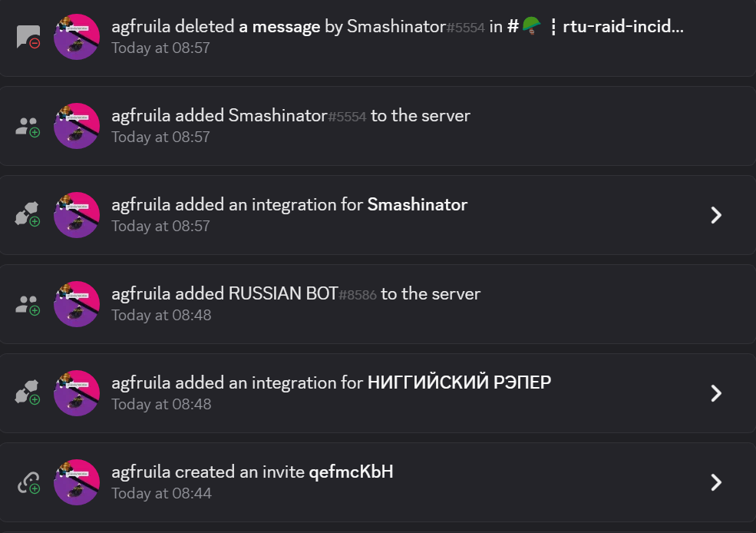This screenshot has height=533, width=756.
Task: Click the integration added icon for Smashinator
Action: (x=28, y=214)
